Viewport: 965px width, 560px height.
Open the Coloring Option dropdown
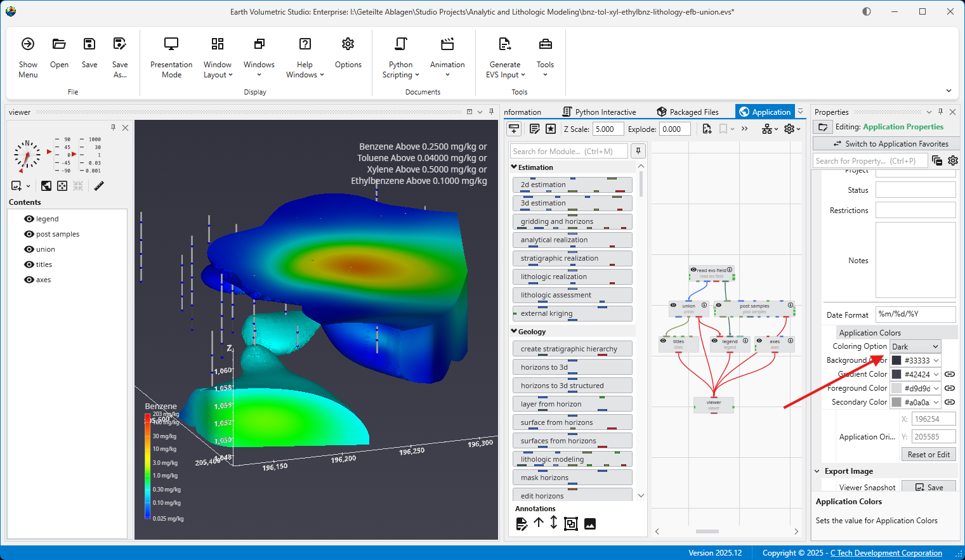pos(915,347)
